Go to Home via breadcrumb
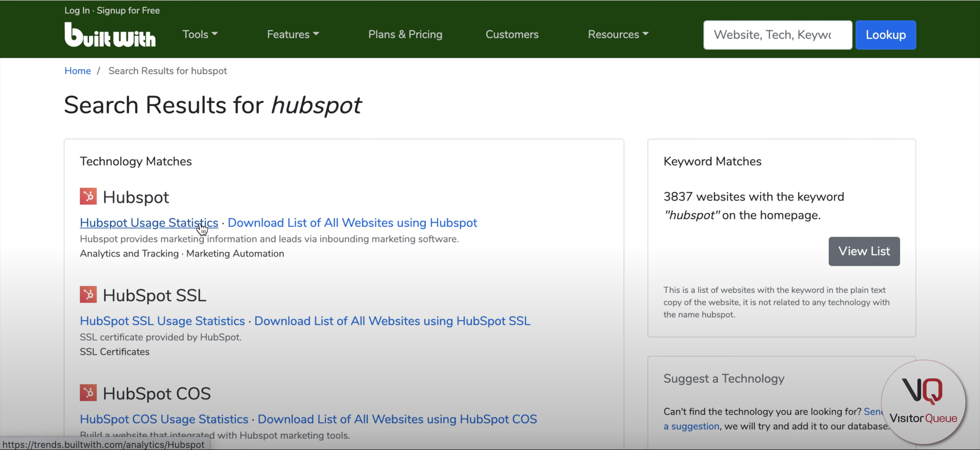This screenshot has width=980, height=450. [78, 71]
